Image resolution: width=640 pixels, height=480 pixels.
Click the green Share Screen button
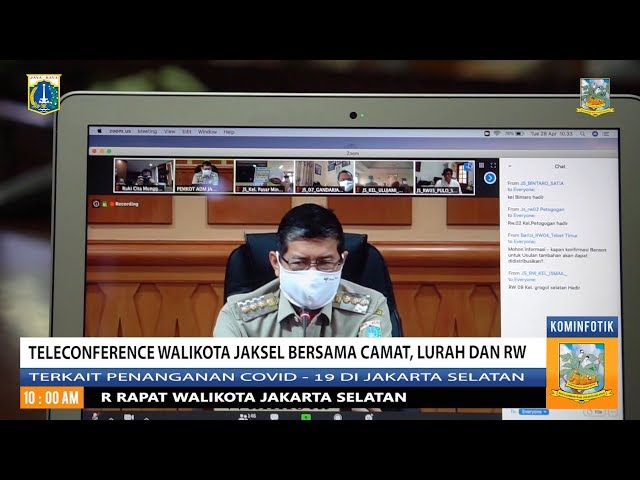[306, 417]
